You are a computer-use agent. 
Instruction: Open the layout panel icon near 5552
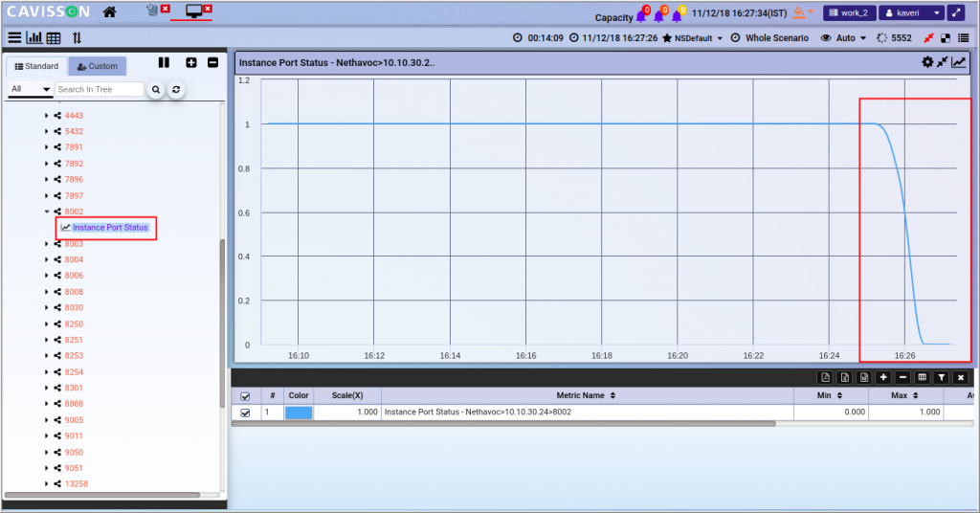946,38
